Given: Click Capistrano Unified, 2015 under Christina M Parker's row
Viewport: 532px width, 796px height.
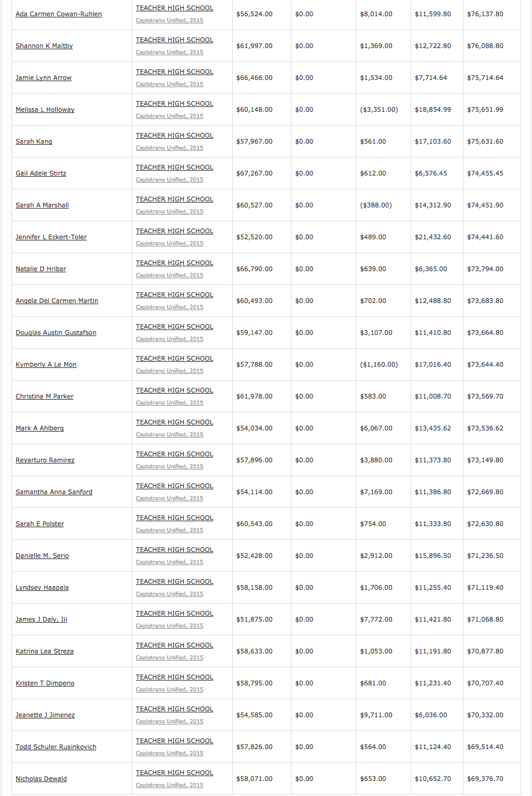Looking at the screenshot, I should point(170,403).
